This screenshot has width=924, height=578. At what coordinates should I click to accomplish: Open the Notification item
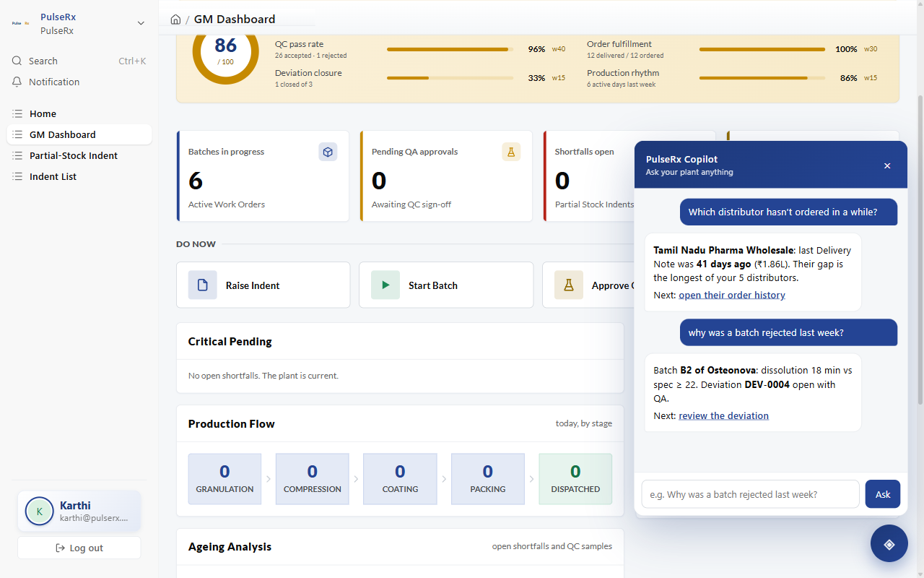tap(79, 82)
